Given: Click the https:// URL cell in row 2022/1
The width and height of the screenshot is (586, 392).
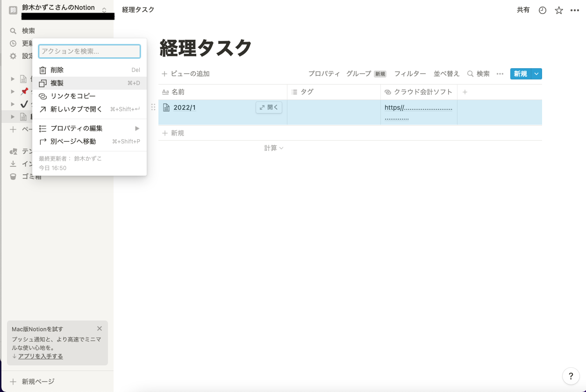Looking at the screenshot, I should pyautogui.click(x=419, y=113).
